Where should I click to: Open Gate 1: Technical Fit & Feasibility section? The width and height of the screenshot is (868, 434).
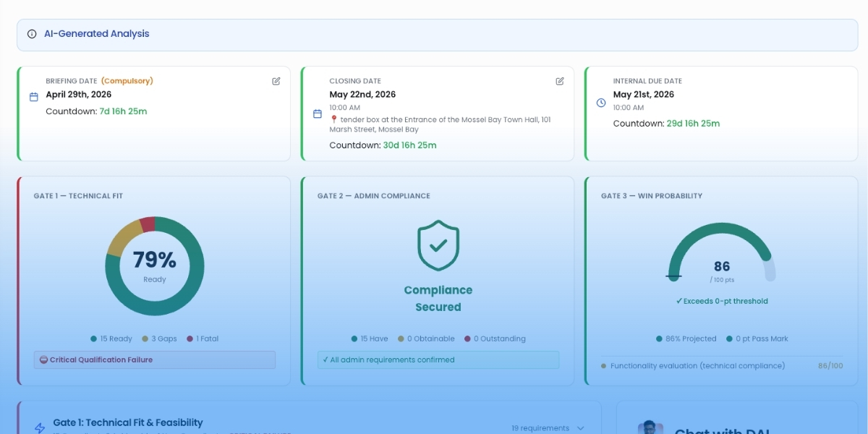[x=309, y=418]
